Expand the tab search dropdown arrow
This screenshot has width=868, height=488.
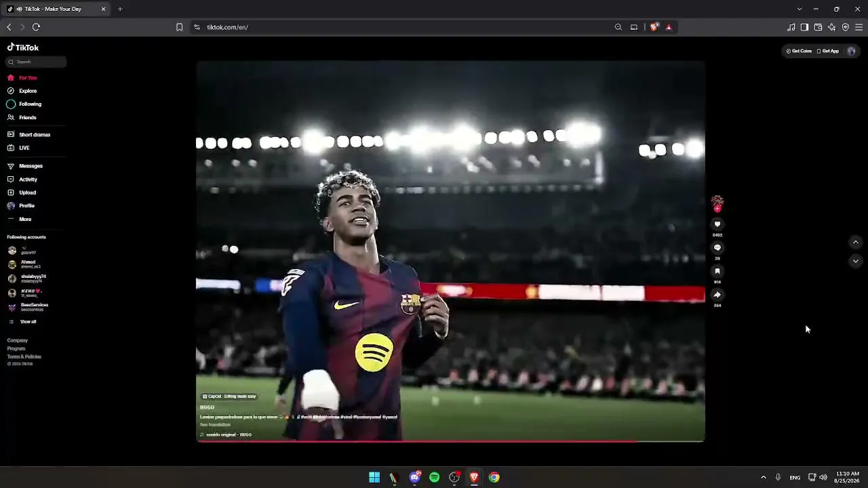point(800,9)
